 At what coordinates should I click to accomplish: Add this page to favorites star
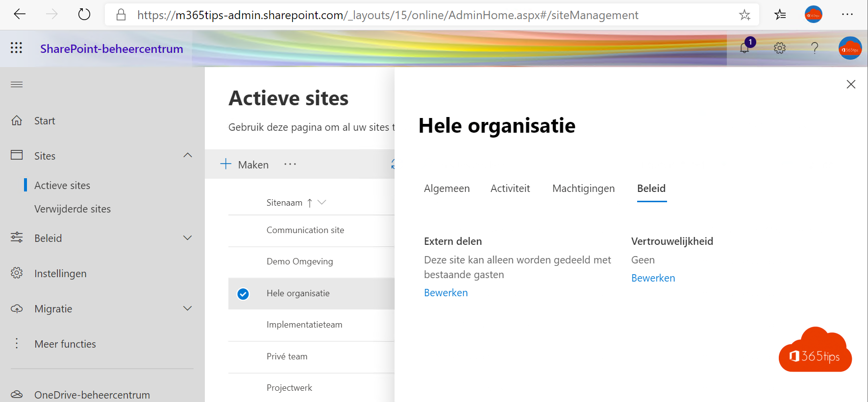(x=744, y=15)
